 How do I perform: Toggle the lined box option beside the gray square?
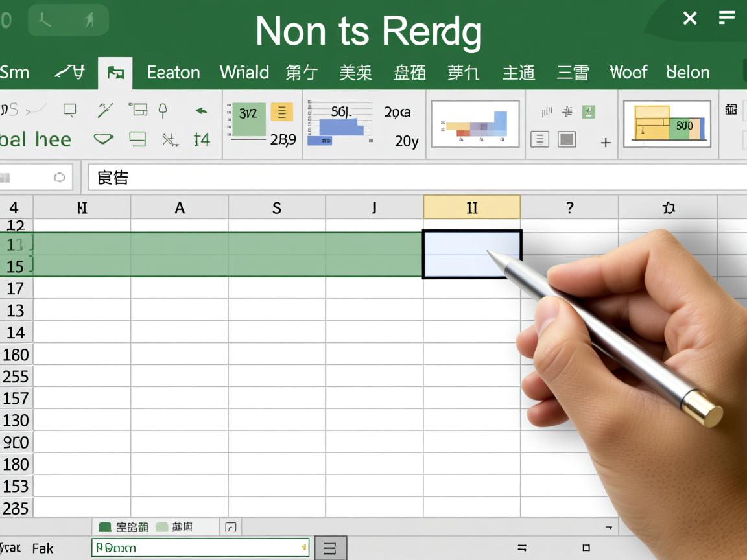[539, 139]
